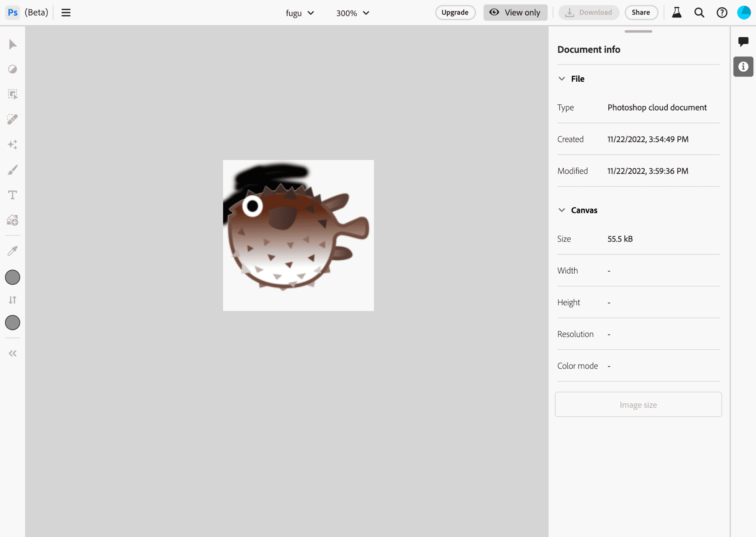Select the foreground color swatch
This screenshot has width=756, height=537.
click(x=13, y=277)
